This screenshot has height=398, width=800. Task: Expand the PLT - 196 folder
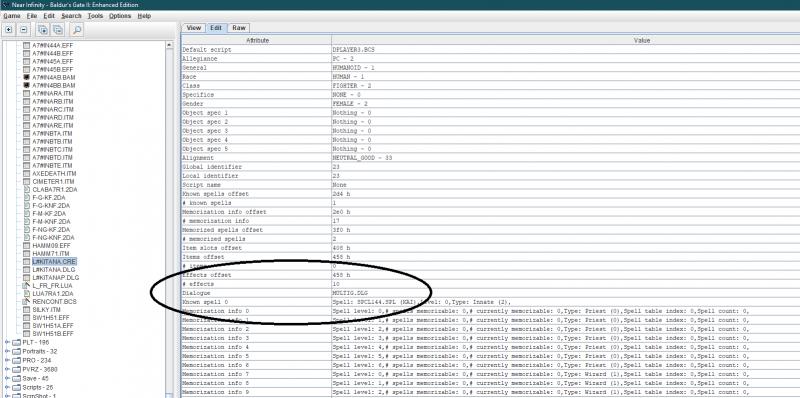[x=7, y=342]
